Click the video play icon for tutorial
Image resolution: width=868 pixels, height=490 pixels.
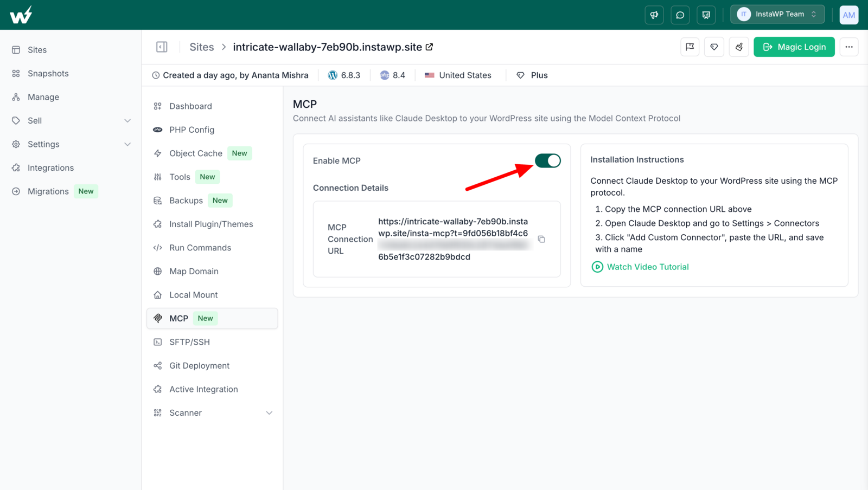pos(597,267)
